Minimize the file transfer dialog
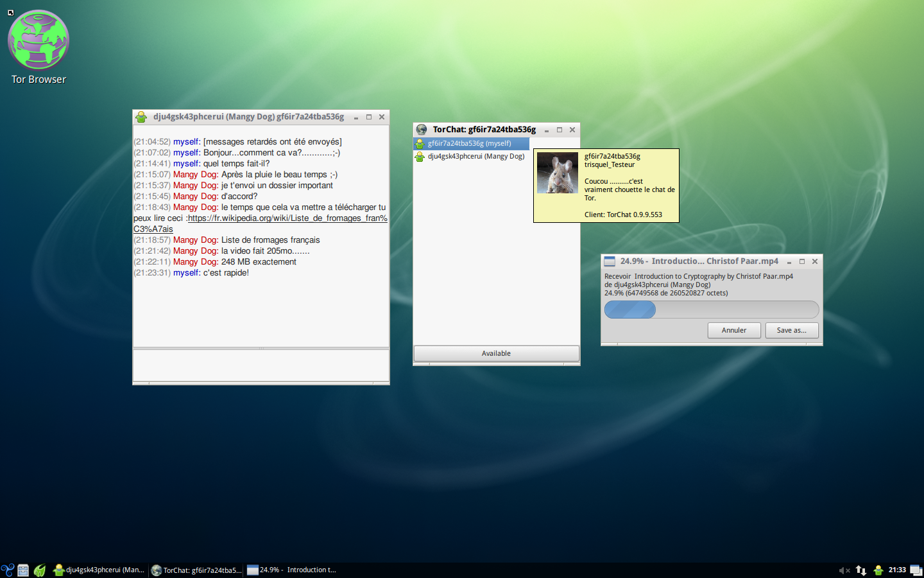This screenshot has width=924, height=578. pyautogui.click(x=789, y=262)
